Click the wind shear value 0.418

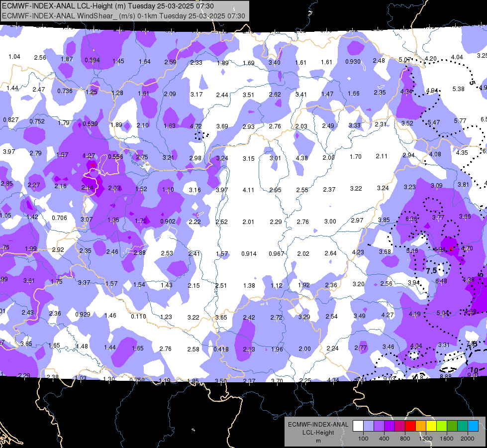[x=221, y=349]
